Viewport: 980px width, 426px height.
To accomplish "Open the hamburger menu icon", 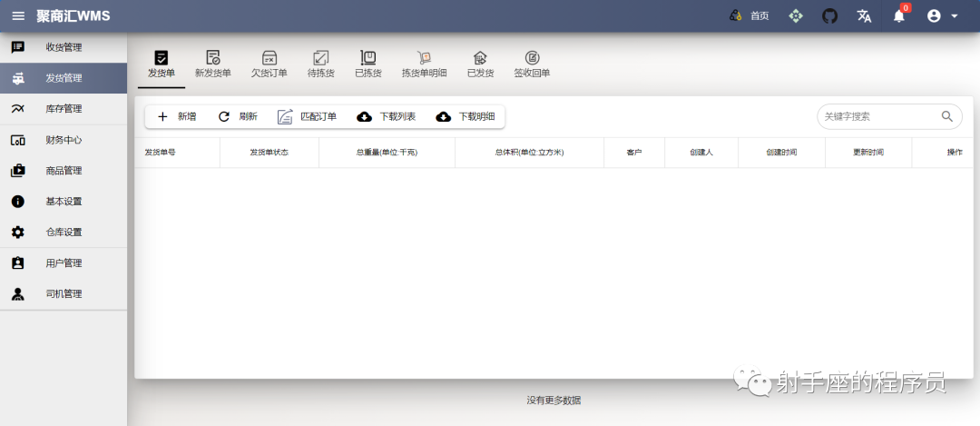I will click(x=19, y=16).
